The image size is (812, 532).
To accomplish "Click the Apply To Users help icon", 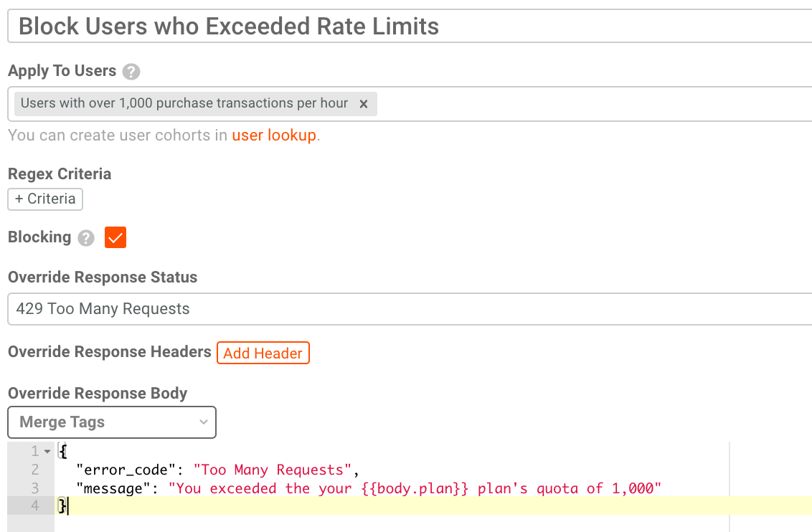I will 131,72.
